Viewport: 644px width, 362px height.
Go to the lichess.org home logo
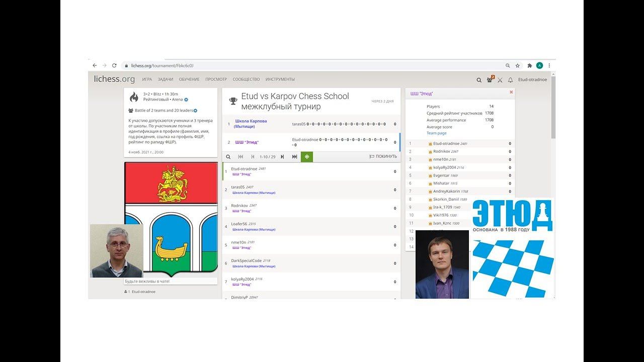point(114,79)
